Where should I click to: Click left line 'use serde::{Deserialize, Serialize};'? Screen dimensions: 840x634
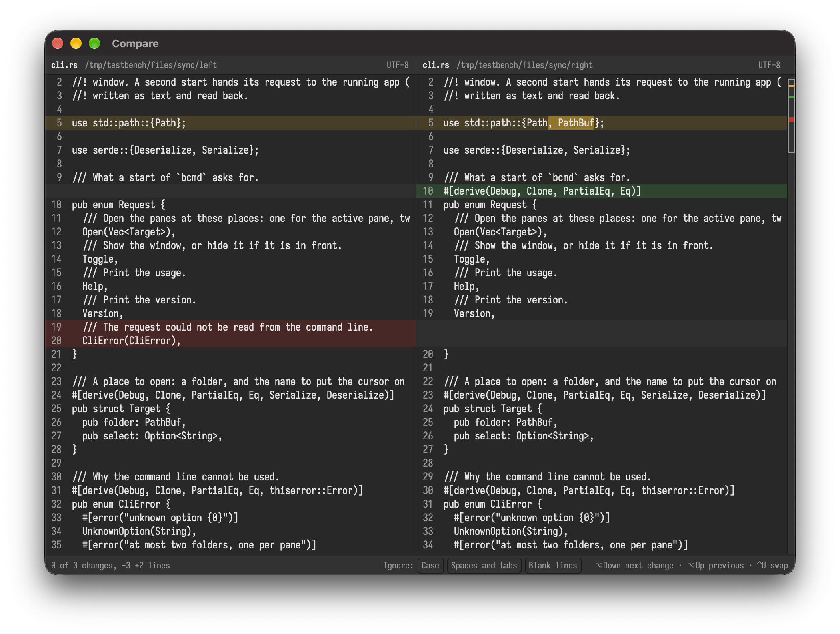tap(165, 150)
